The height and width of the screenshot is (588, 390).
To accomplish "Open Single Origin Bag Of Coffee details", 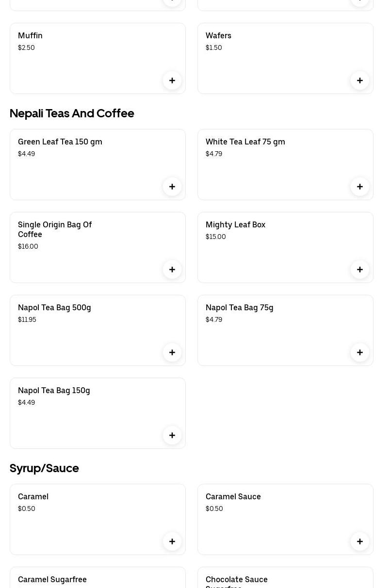I will pos(55,229).
